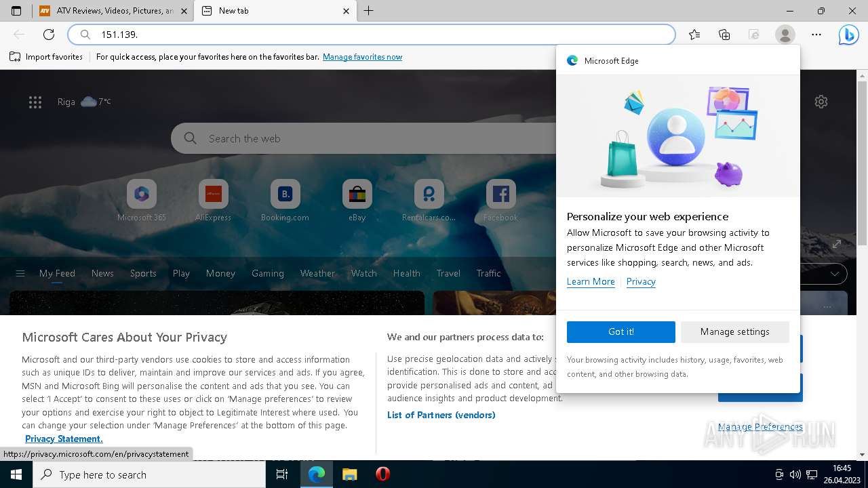Open the Settings and more ellipsis menu
The width and height of the screenshot is (868, 488).
pyautogui.click(x=816, y=35)
